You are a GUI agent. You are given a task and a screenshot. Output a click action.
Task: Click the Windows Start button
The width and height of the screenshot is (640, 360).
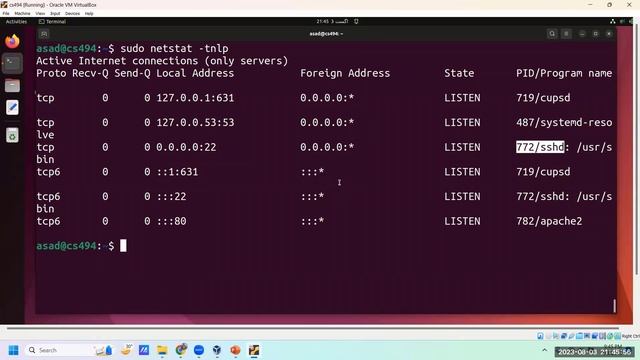[x=13, y=350]
